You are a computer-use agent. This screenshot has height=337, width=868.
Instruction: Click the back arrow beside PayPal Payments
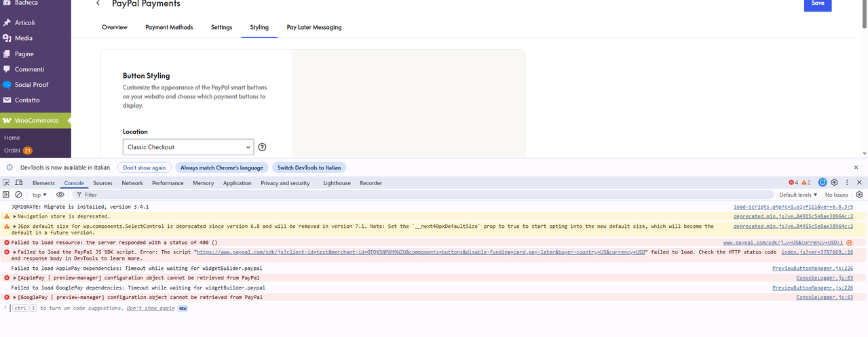[98, 3]
